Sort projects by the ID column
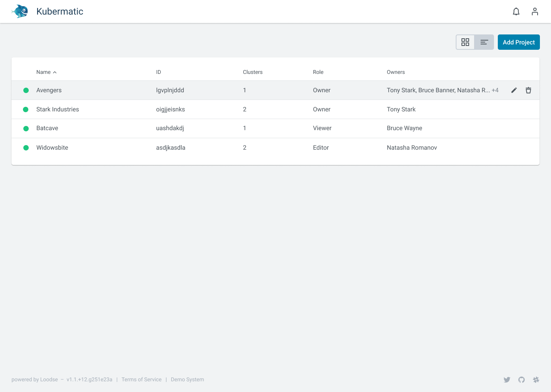Image resolution: width=551 pixels, height=392 pixels. 158,72
